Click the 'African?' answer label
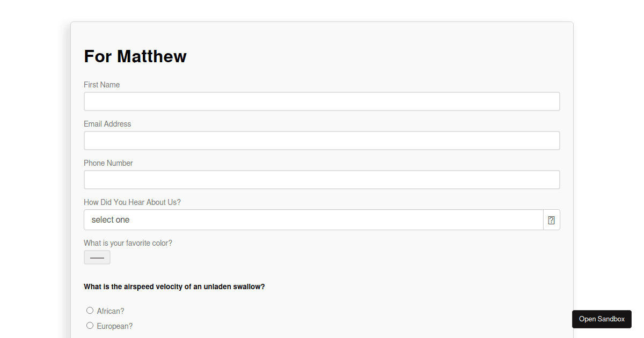The height and width of the screenshot is (338, 644). (x=110, y=311)
